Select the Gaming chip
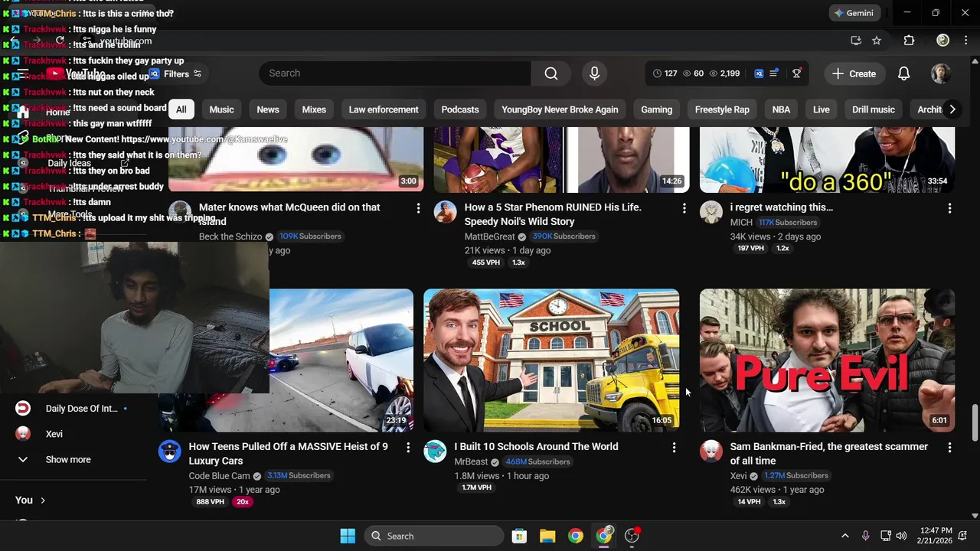The height and width of the screenshot is (551, 980). pyautogui.click(x=657, y=109)
